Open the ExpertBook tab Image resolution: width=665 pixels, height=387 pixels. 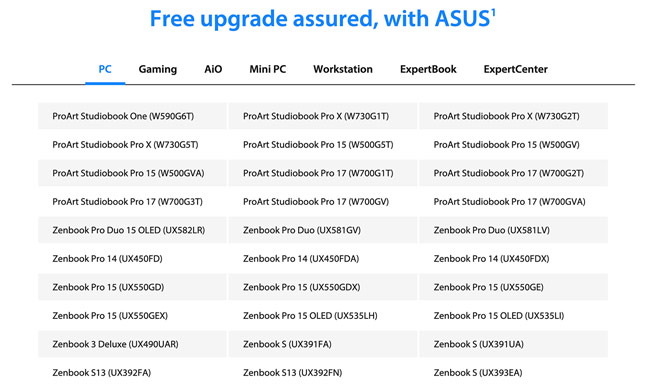click(x=428, y=69)
